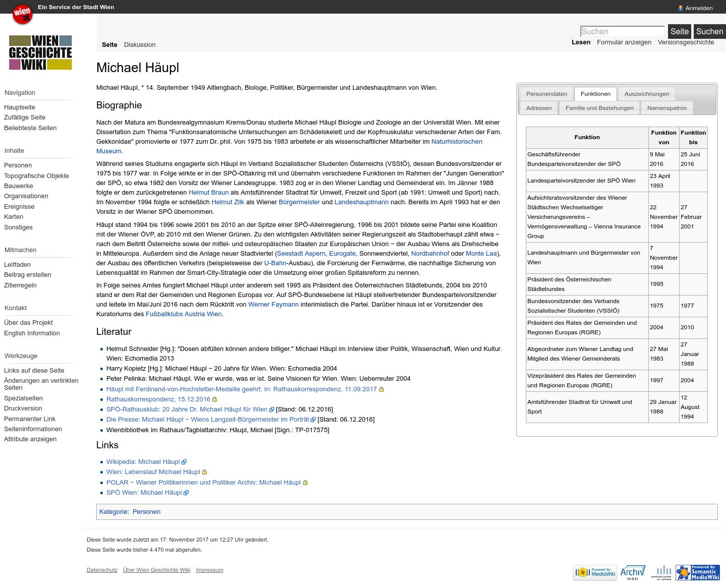The height and width of the screenshot is (588, 726).
Task: Click the Suchen search input field
Action: [x=623, y=31]
